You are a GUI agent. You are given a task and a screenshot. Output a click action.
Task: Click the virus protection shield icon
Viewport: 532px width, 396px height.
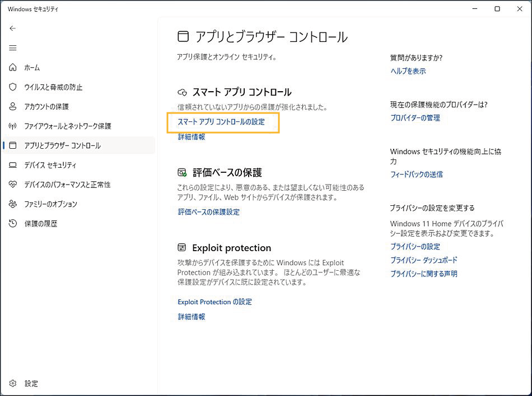click(13, 87)
